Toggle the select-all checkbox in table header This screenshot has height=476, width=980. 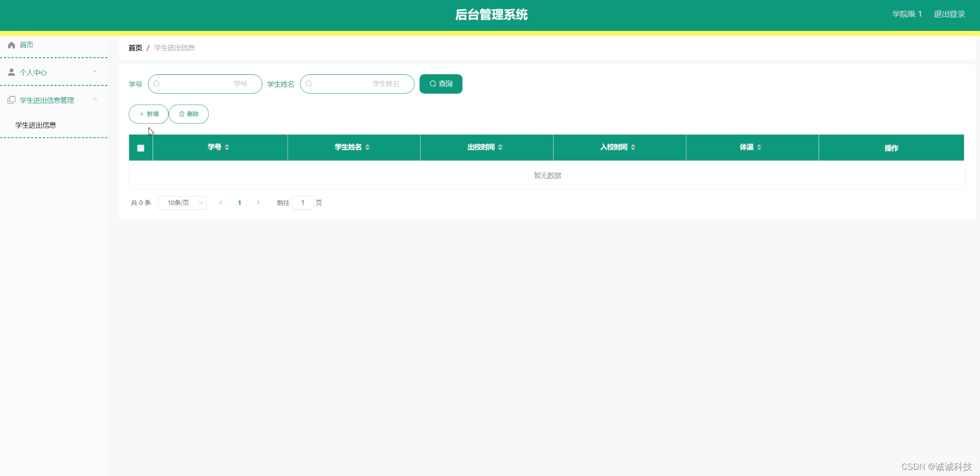tap(140, 148)
